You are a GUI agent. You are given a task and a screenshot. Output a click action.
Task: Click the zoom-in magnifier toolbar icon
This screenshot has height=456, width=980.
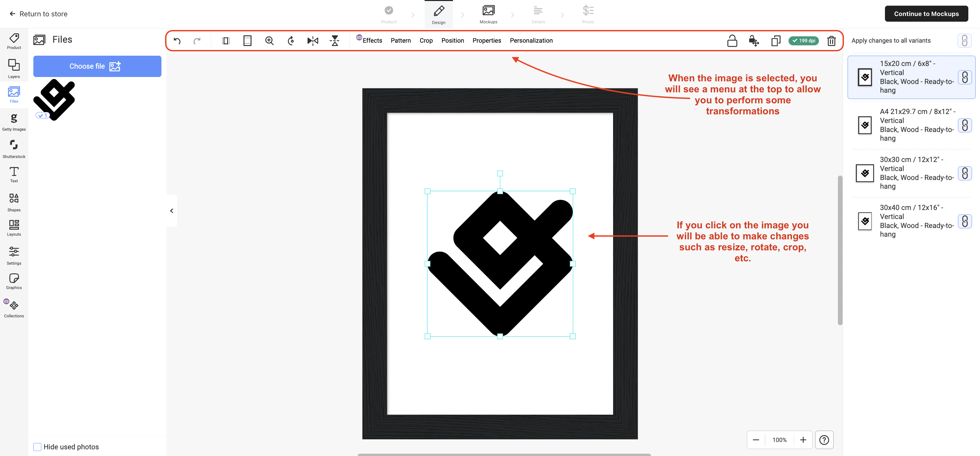point(269,41)
